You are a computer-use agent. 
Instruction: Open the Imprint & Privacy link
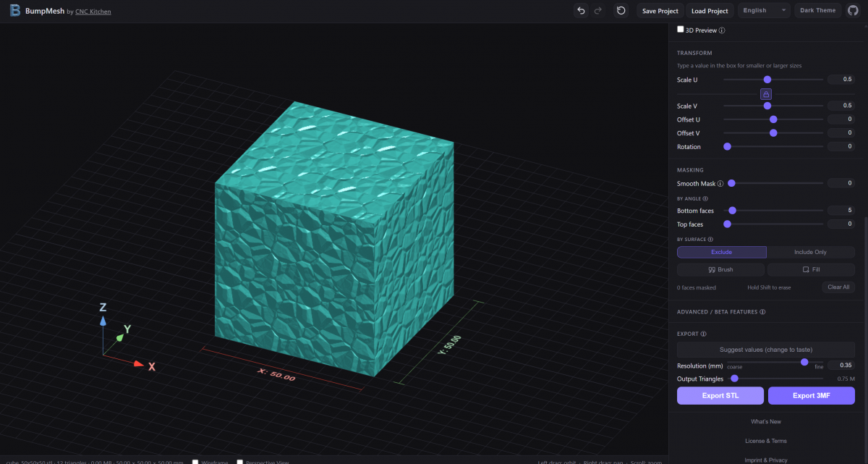[766, 460]
